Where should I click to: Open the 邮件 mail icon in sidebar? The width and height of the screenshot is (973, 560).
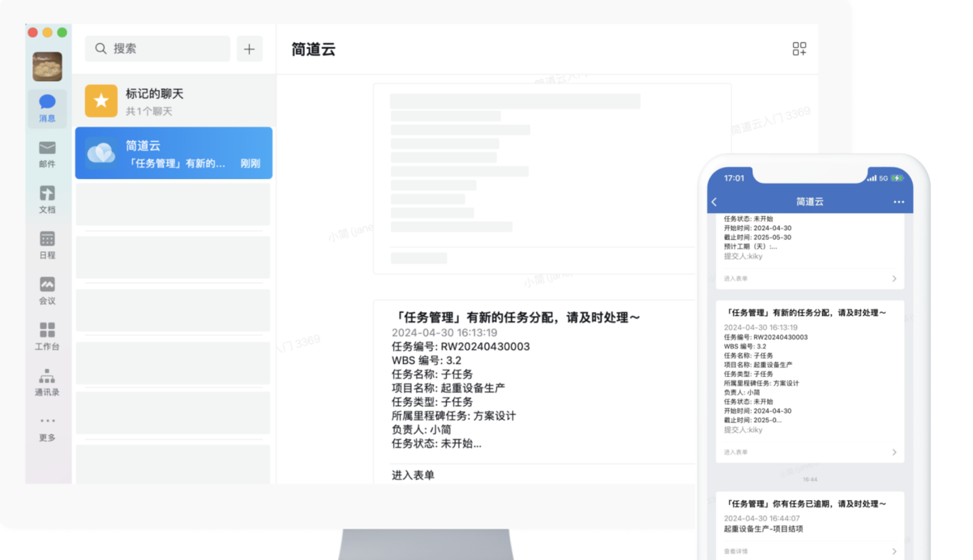click(47, 147)
